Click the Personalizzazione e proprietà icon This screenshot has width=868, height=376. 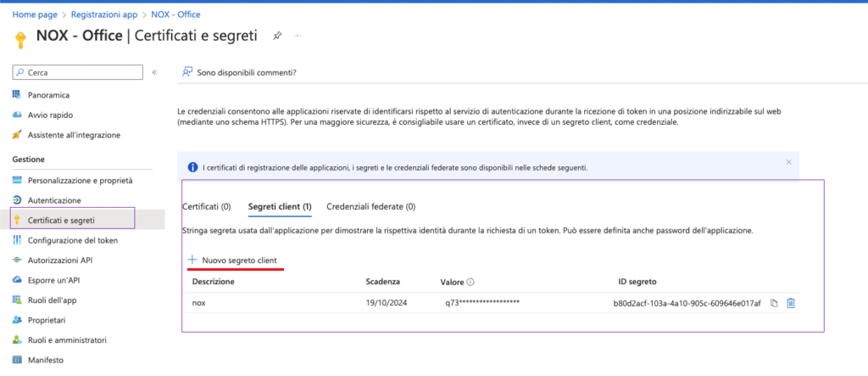17,180
